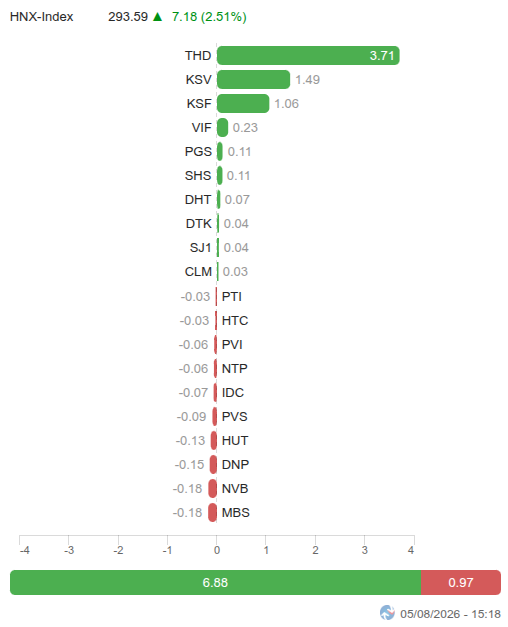
Task: Select the HUT negative bar
Action: point(214,441)
